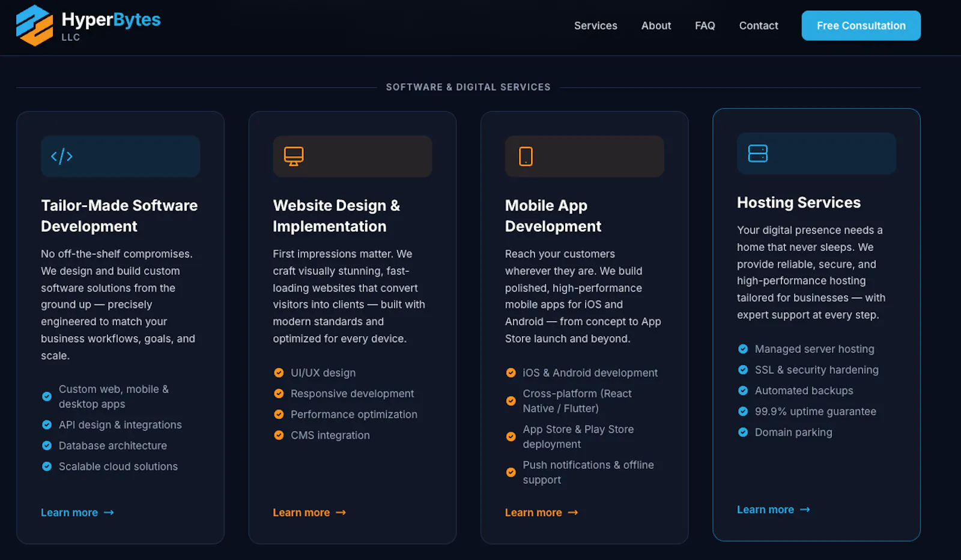Click the text Domain parking
This screenshot has width=961, height=560.
coord(793,432)
